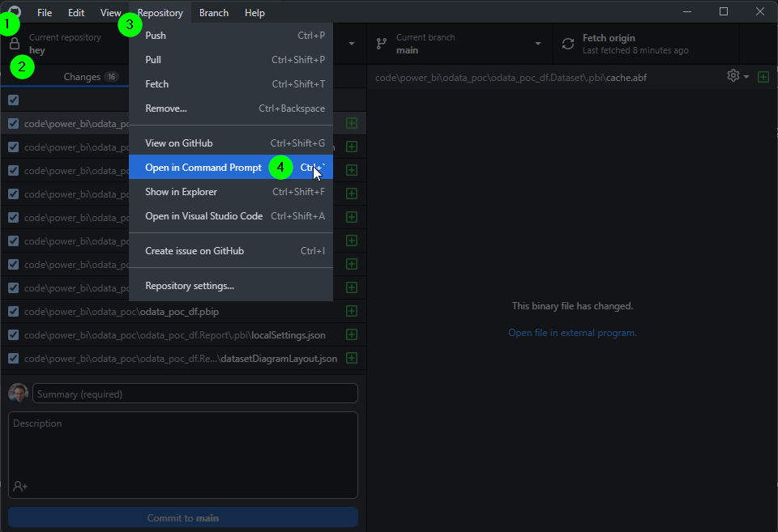Choose Fetch from the Repository menu
This screenshot has width=778, height=532.
tap(231, 84)
